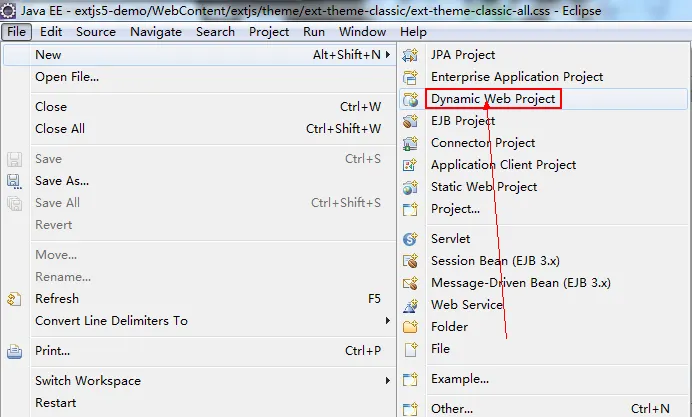Click the Dynamic Web Project globe icon
The width and height of the screenshot is (692, 417).
pyautogui.click(x=410, y=99)
